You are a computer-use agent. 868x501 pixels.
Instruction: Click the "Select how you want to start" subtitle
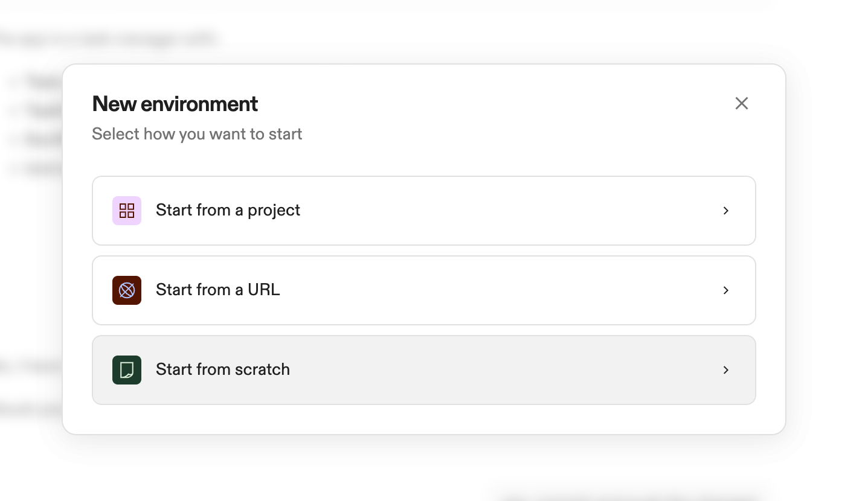[197, 134]
